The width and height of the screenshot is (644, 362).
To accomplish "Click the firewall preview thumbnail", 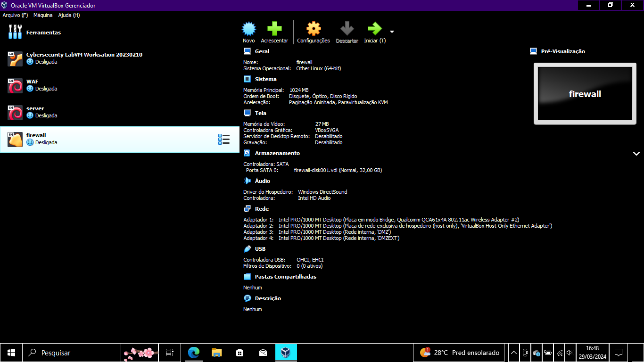I will 585,94.
